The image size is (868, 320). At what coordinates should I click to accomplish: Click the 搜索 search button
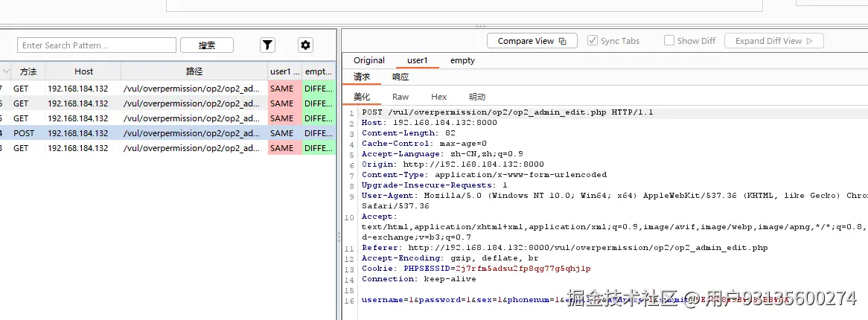(207, 45)
